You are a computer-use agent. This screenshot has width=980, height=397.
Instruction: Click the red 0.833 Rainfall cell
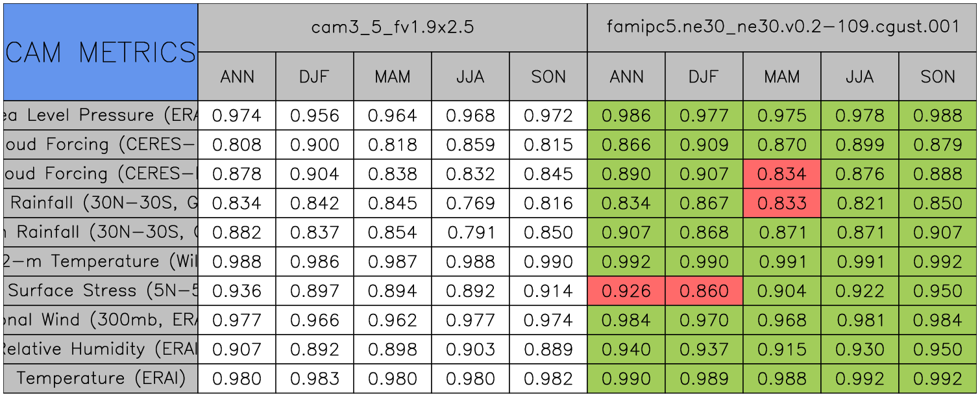tap(782, 203)
